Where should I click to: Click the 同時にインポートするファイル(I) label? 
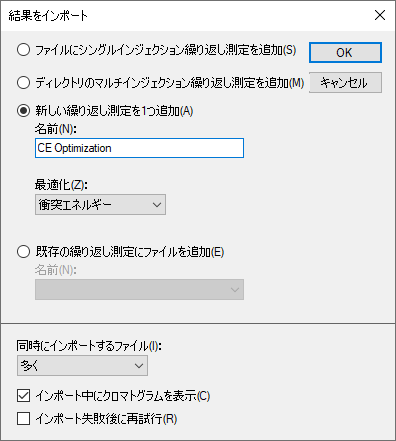click(89, 346)
